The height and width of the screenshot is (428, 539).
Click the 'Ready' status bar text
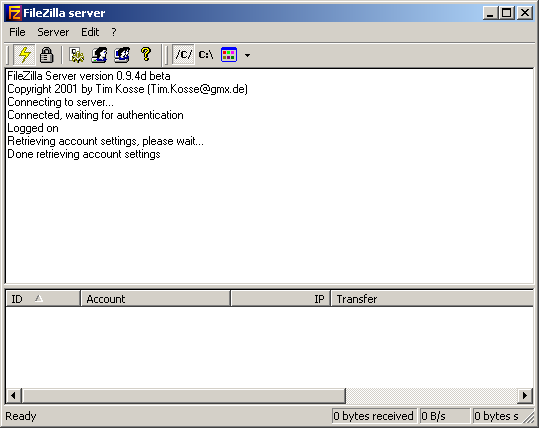[21, 416]
